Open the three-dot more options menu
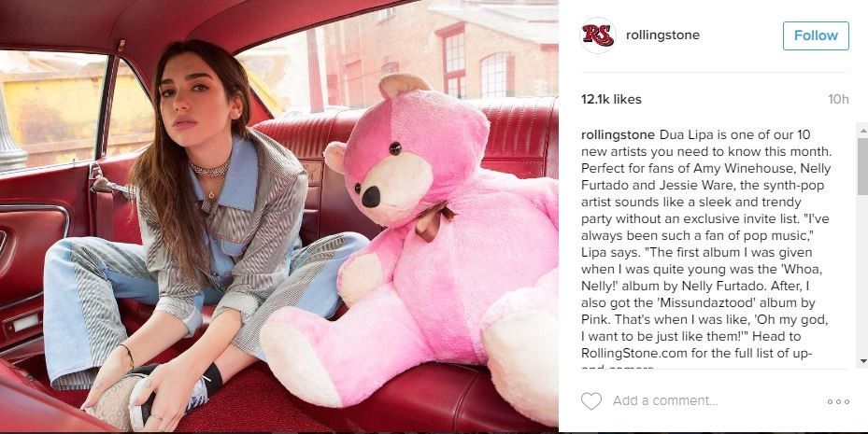This screenshot has height=434, width=868. point(838,401)
